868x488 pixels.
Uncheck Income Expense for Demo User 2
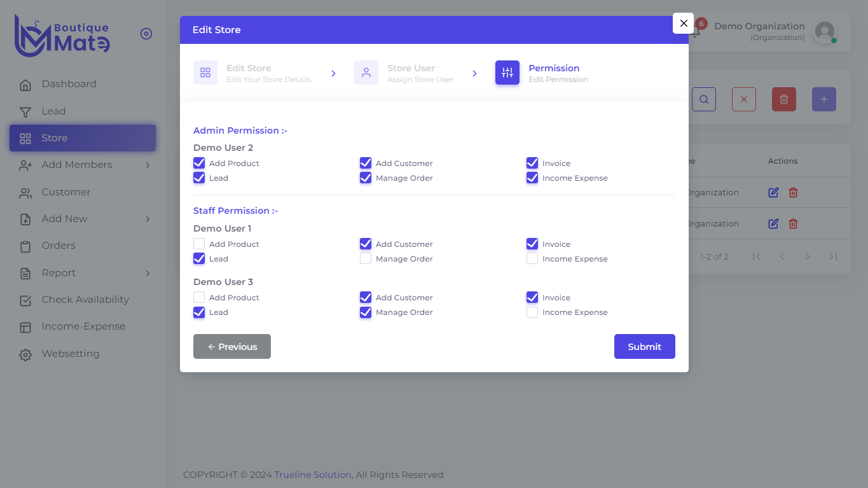pos(532,178)
